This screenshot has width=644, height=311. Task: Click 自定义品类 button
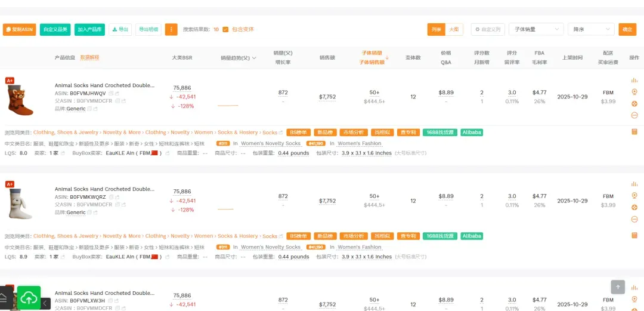click(55, 29)
